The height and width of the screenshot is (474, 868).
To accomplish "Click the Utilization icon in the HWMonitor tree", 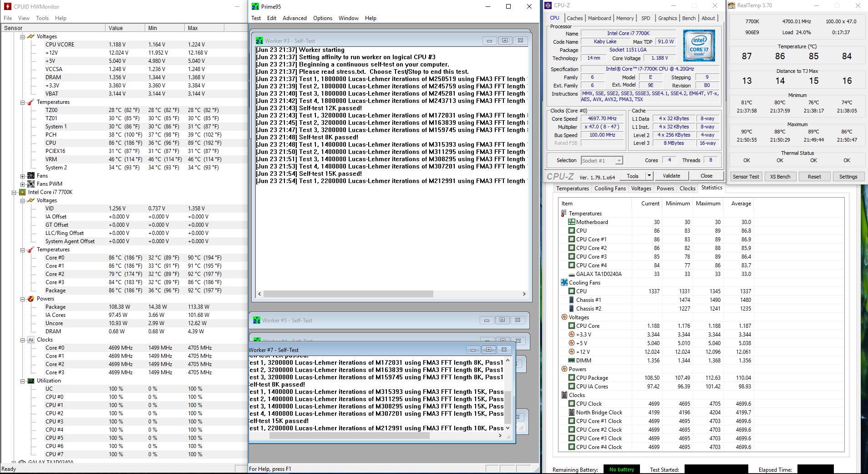I will [31, 381].
